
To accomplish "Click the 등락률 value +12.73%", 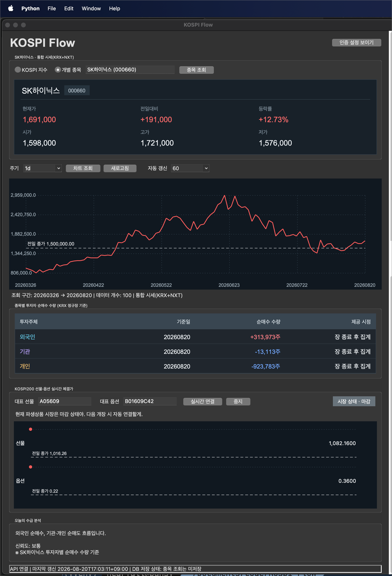I will tap(273, 119).
